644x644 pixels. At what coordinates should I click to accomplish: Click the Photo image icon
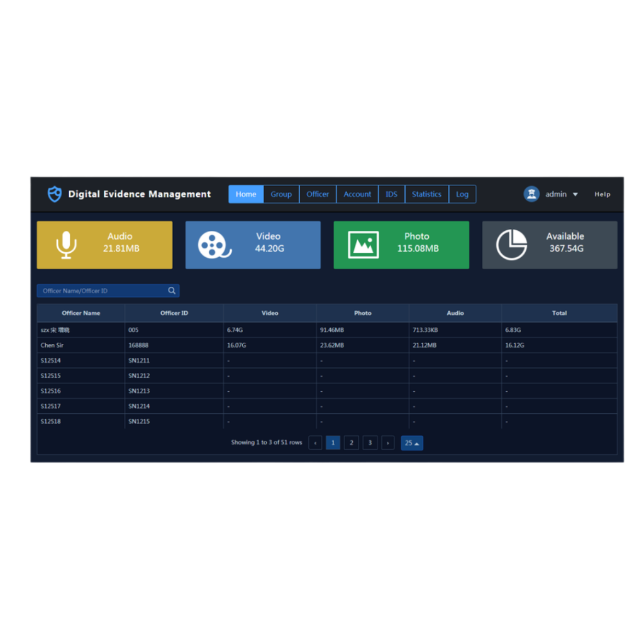363,245
